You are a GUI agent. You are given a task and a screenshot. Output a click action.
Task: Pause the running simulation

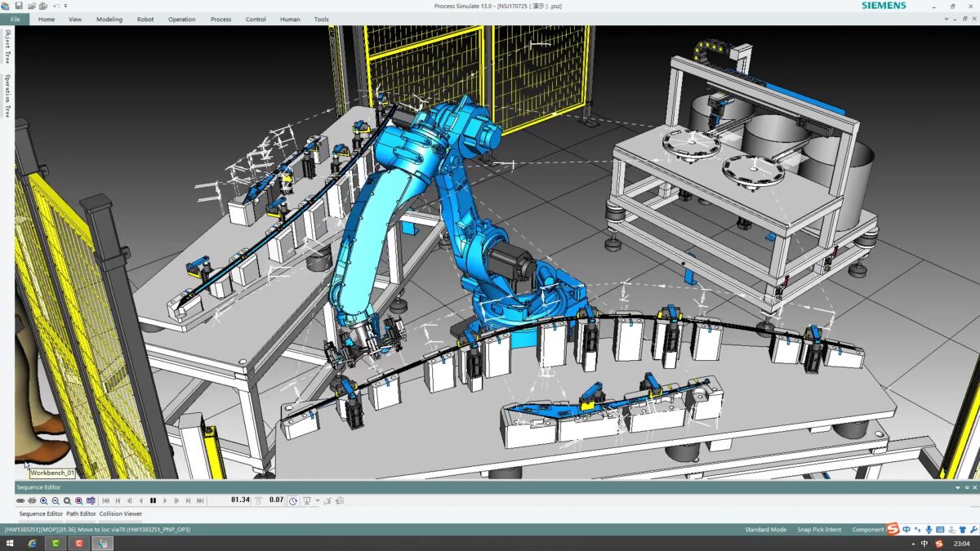[153, 500]
